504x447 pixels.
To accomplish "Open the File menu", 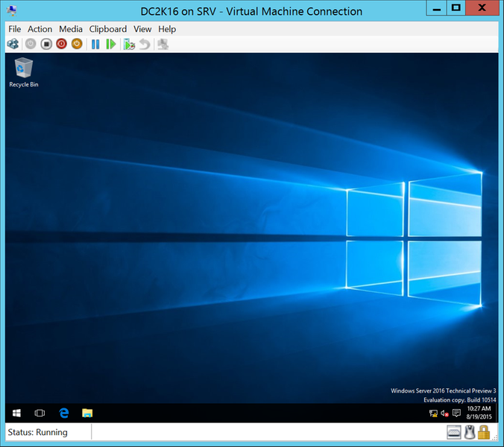I will (14, 29).
